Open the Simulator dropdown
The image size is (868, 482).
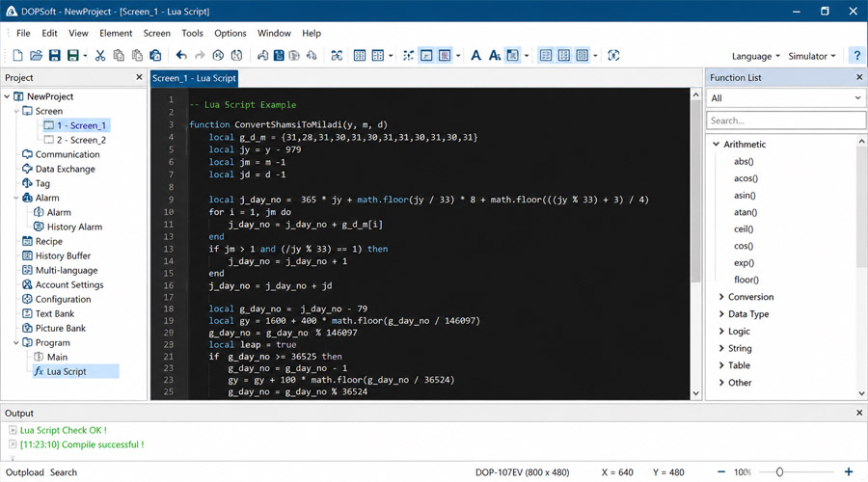pos(811,56)
